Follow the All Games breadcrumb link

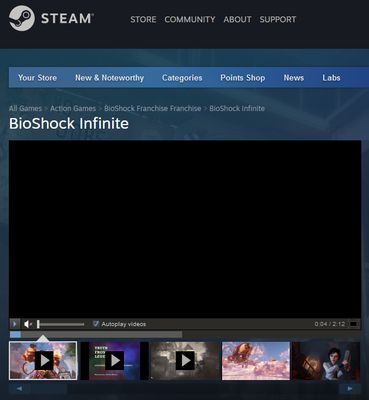click(x=25, y=108)
